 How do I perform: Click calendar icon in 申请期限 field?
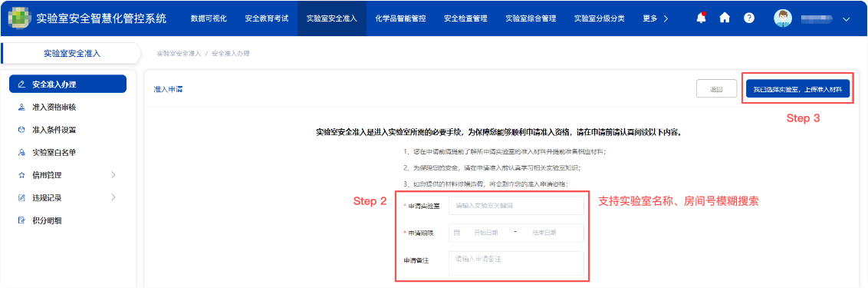pyautogui.click(x=457, y=233)
